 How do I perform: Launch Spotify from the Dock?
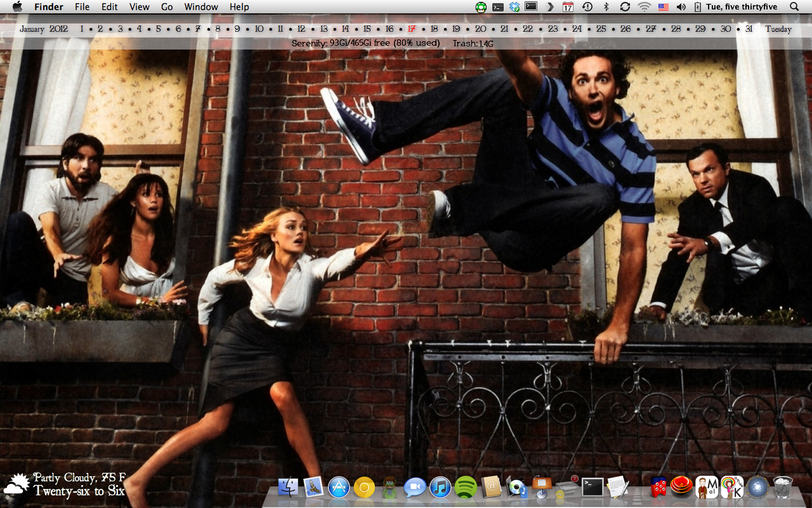point(466,487)
